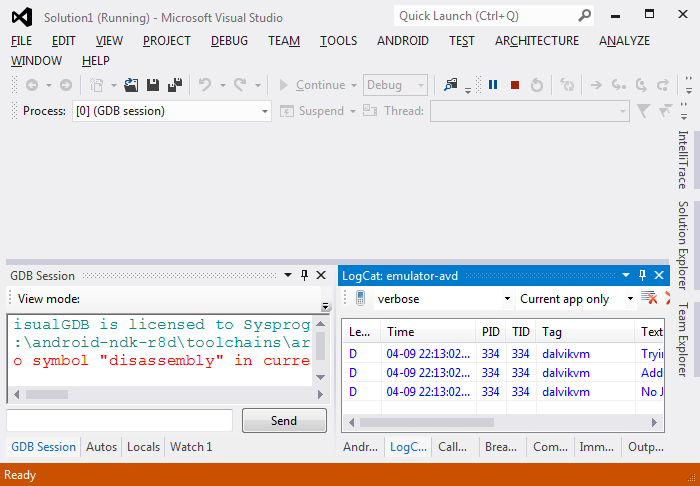700x486 pixels.
Task: Click the Visual Studio logo icon
Action: point(22,17)
